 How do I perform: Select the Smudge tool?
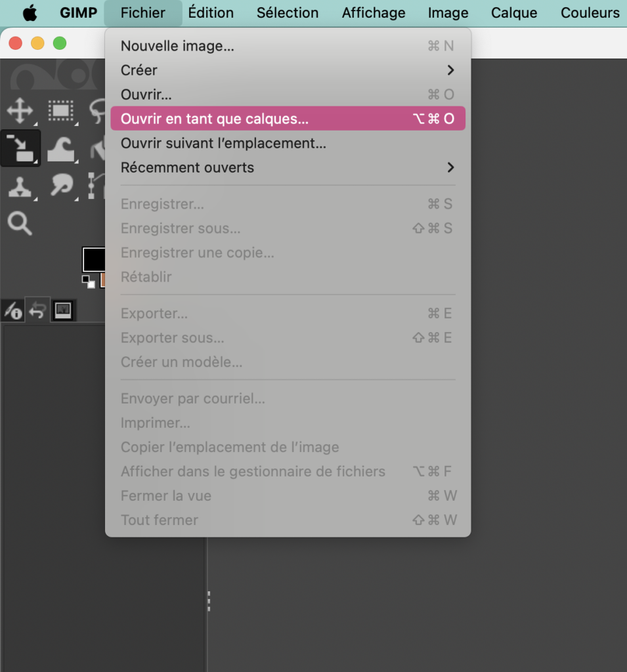click(x=61, y=186)
